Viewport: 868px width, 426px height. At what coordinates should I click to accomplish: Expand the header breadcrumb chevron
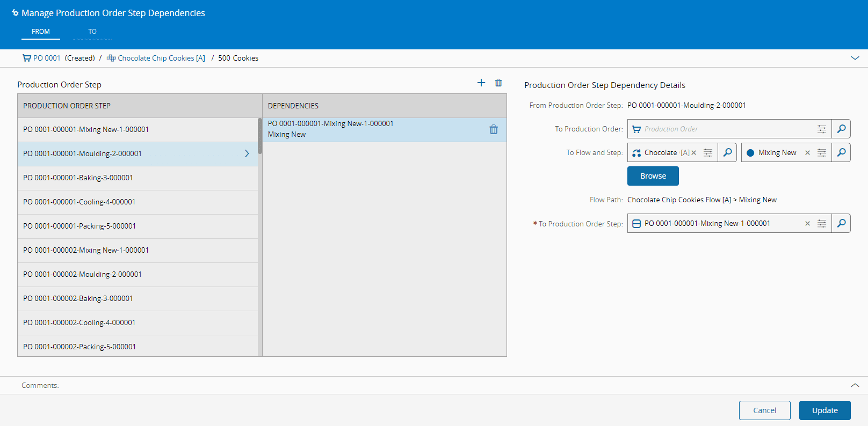tap(855, 58)
